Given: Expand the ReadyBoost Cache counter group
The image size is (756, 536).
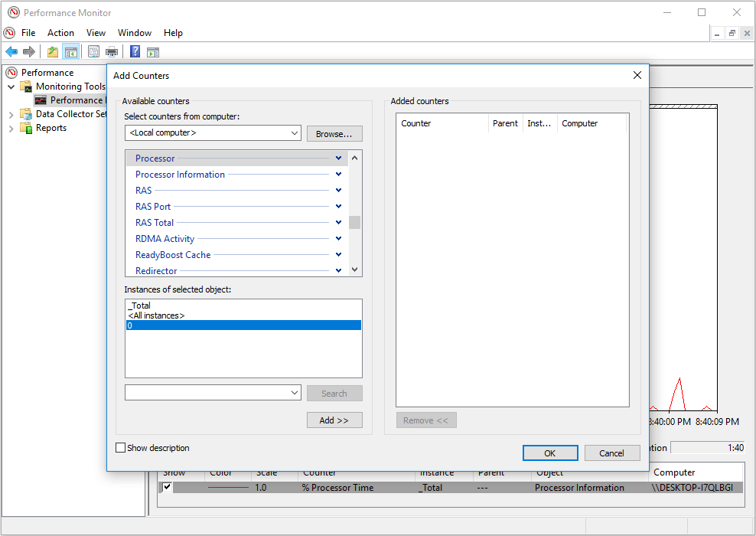Looking at the screenshot, I should [x=338, y=254].
